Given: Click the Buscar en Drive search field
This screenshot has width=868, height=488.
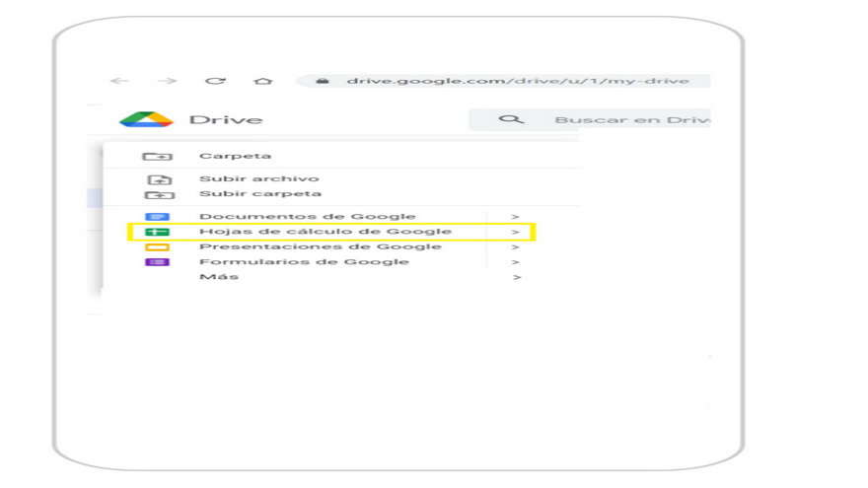Looking at the screenshot, I should click(x=590, y=119).
